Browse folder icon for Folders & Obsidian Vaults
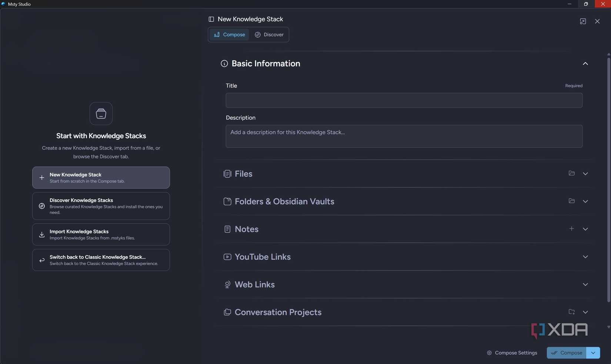Viewport: 611px width, 364px height. tap(571, 201)
